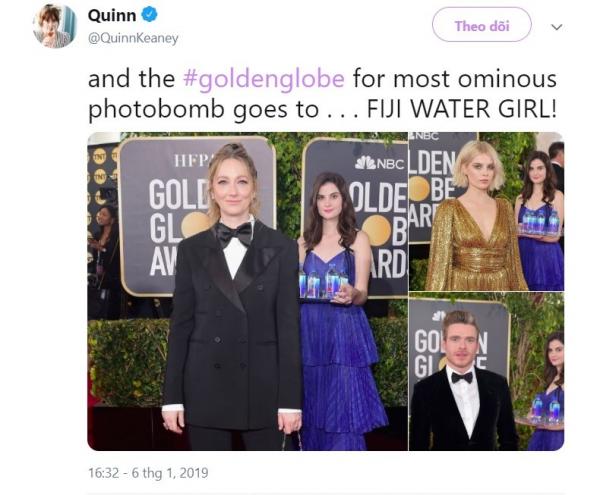The width and height of the screenshot is (600, 495).
Task: Open photo of woman in gold dress
Action: pyautogui.click(x=486, y=212)
